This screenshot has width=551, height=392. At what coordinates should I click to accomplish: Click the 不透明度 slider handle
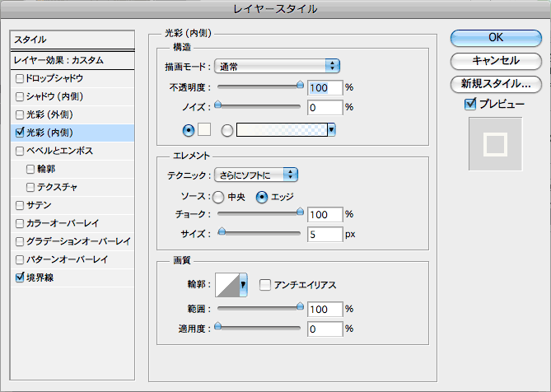click(x=300, y=84)
